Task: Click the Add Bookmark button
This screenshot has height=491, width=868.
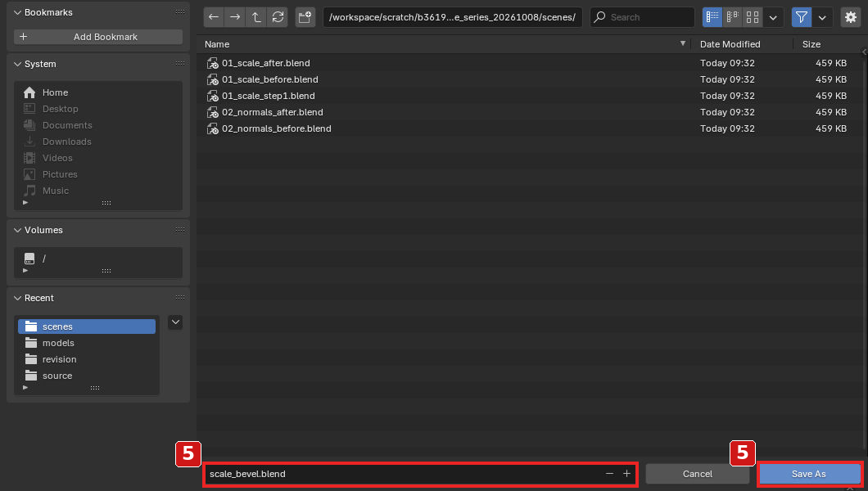Action: (x=98, y=37)
